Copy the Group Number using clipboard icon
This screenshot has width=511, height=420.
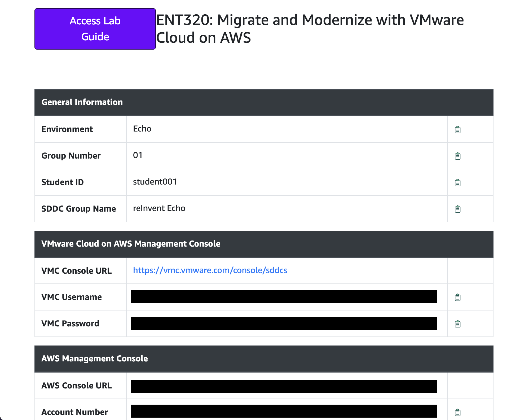pos(457,156)
